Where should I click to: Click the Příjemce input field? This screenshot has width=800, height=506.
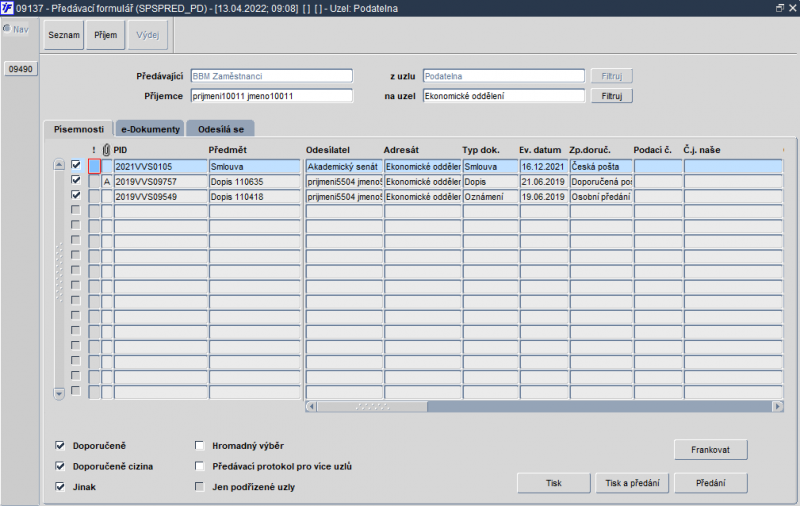pyautogui.click(x=271, y=96)
